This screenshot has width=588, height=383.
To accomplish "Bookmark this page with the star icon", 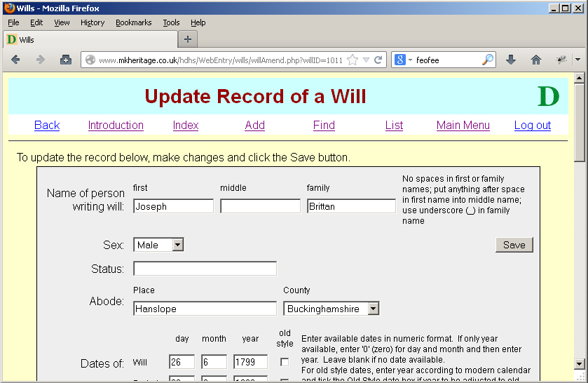I will click(353, 60).
